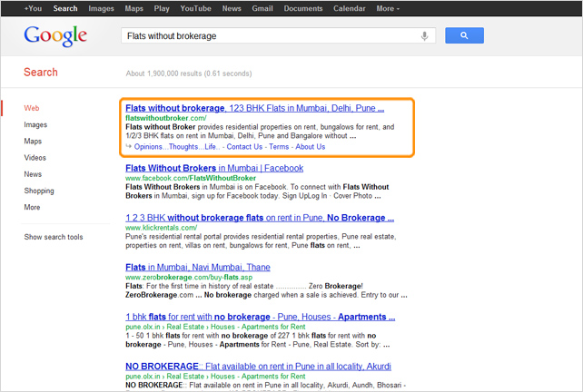Open News in the top bar
This screenshot has width=583, height=392.
coord(232,8)
